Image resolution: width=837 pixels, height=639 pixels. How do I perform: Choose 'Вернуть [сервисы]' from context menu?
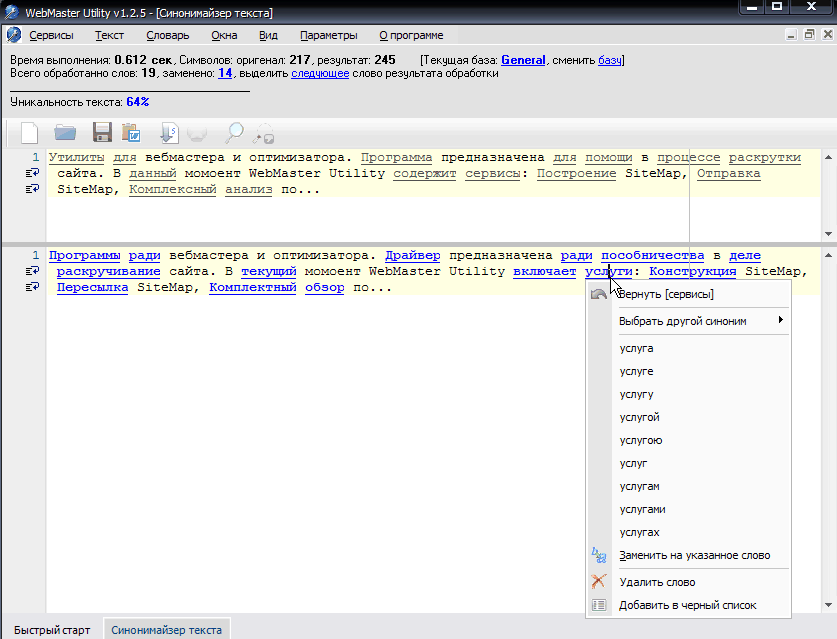point(666,294)
